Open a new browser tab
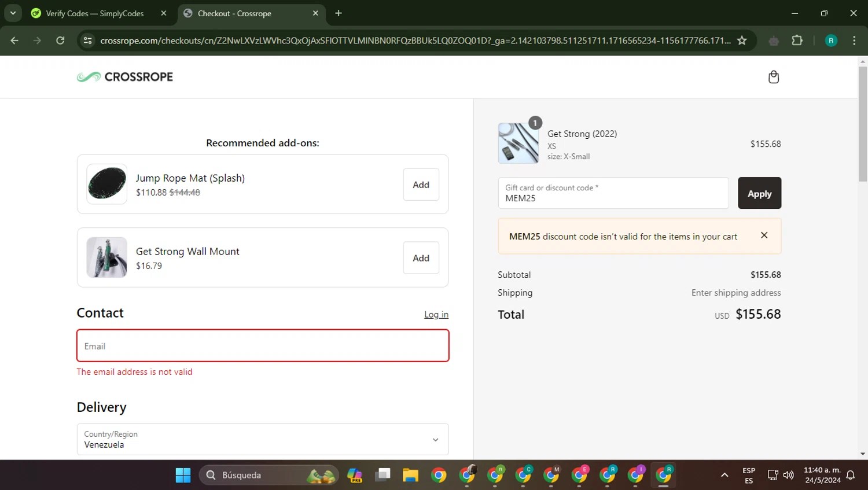This screenshot has height=490, width=868. 339,13
